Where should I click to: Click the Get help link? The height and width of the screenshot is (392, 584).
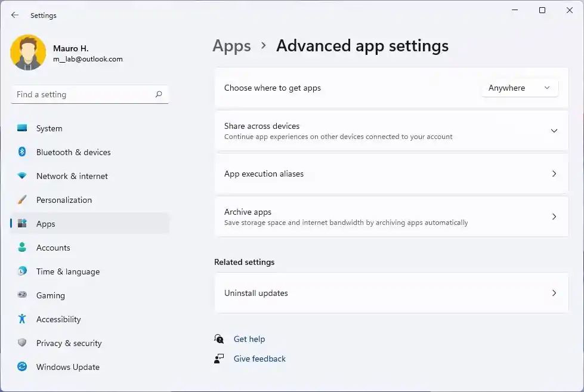(249, 339)
